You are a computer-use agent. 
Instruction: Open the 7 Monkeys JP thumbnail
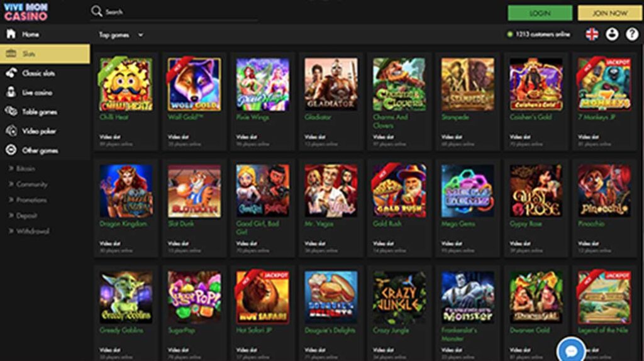(604, 84)
